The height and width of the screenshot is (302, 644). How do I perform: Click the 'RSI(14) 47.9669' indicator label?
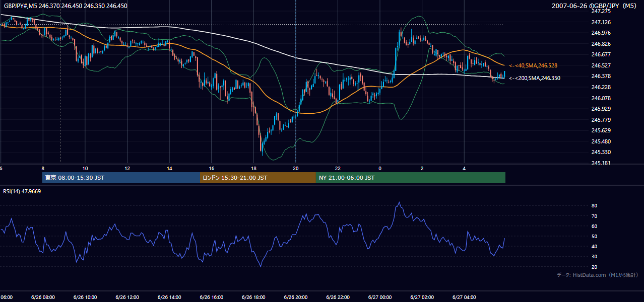tap(22, 191)
